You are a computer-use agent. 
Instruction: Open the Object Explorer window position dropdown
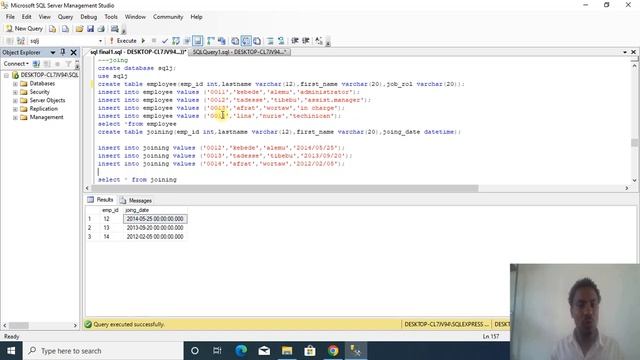[x=53, y=52]
